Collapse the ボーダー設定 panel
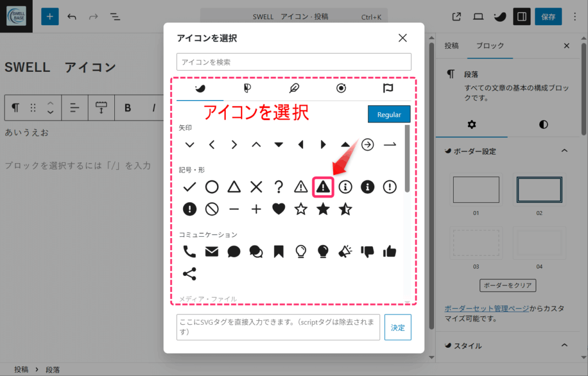The height and width of the screenshot is (376, 588). pyautogui.click(x=508, y=151)
